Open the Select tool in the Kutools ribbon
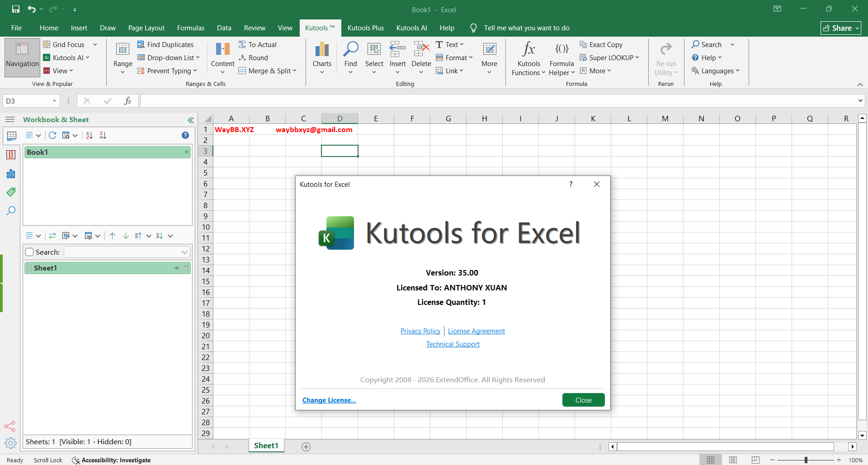The width and height of the screenshot is (868, 465). pos(374,57)
